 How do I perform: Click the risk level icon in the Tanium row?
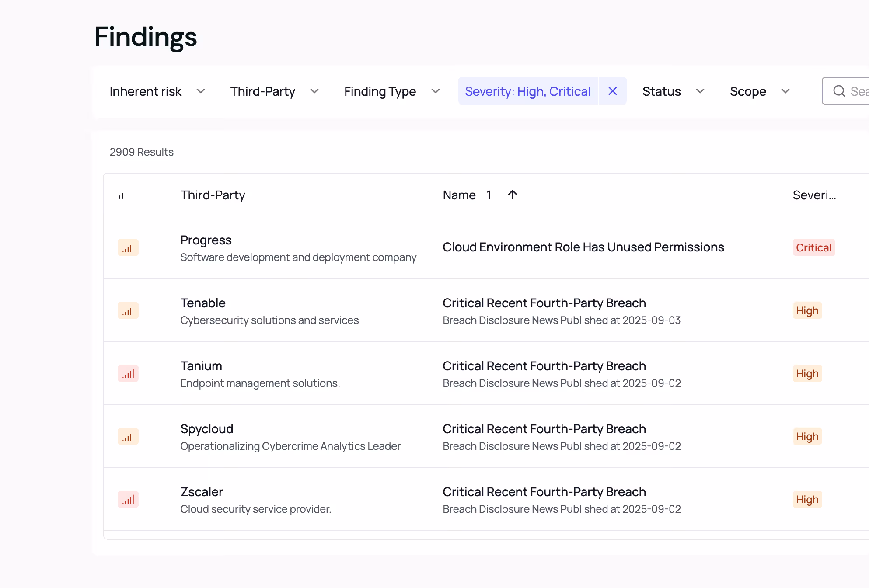coord(128,373)
